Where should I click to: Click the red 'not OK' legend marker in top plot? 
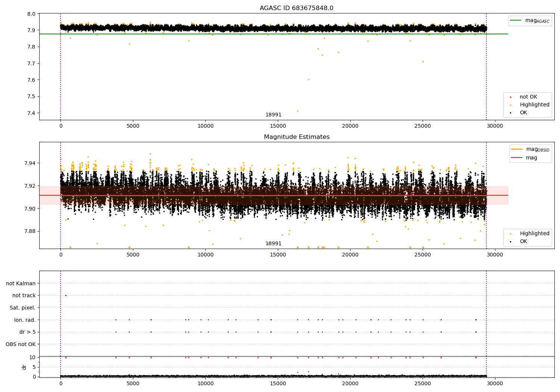pyautogui.click(x=510, y=97)
